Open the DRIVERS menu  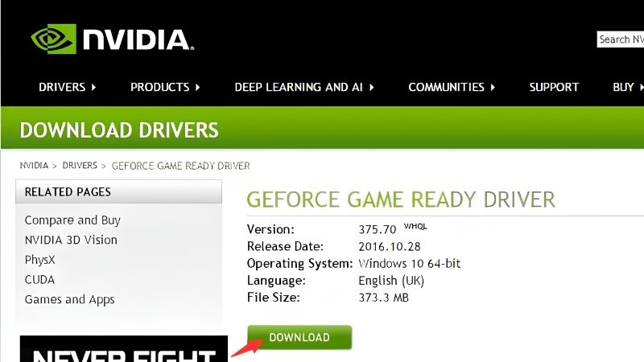click(62, 87)
